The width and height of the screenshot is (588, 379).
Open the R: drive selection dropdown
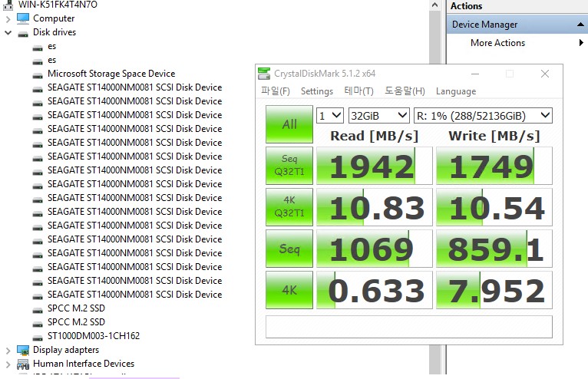pyautogui.click(x=482, y=116)
